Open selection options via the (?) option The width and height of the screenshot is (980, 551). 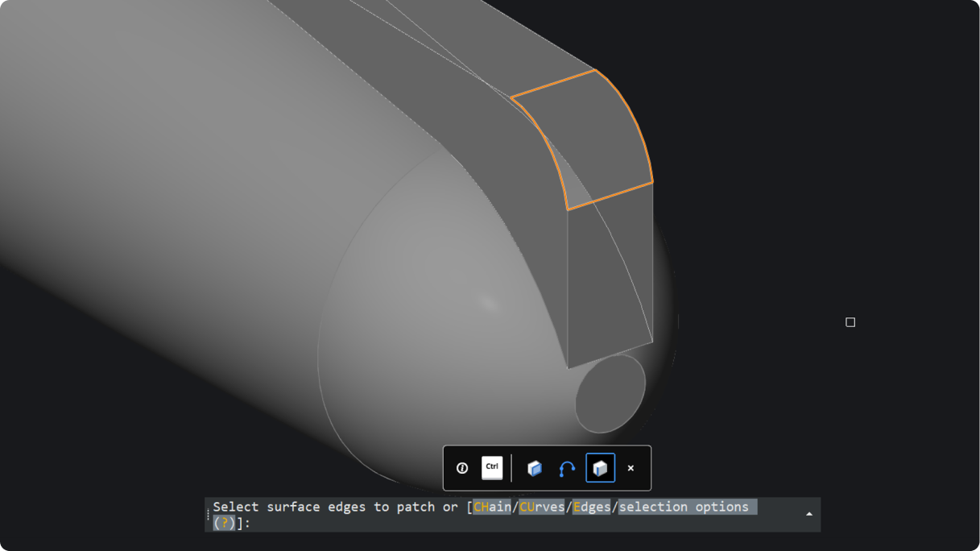223,523
